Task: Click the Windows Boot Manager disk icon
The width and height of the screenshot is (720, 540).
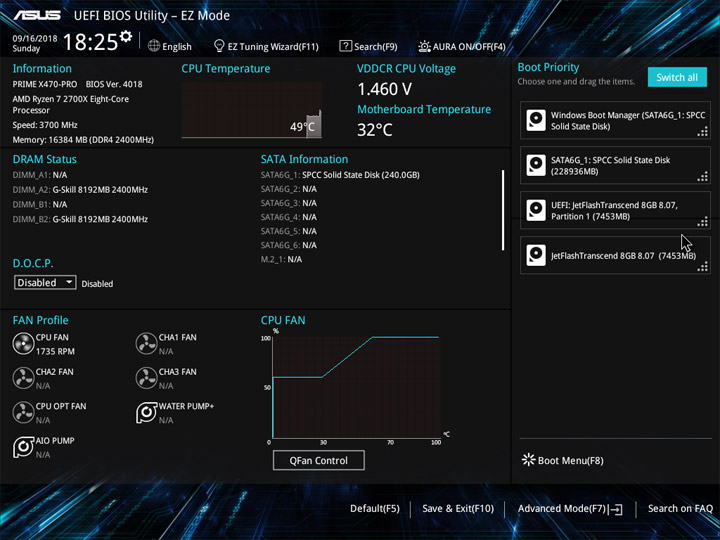Action: [536, 120]
